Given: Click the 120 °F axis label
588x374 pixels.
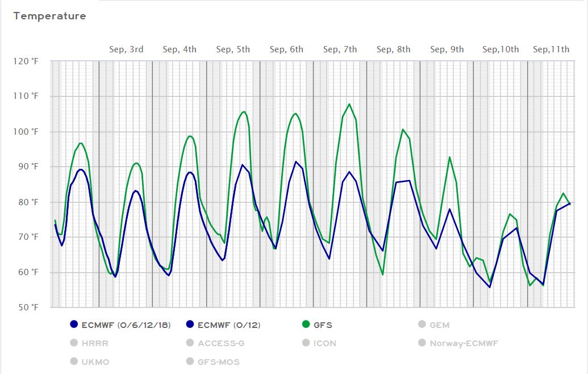Looking at the screenshot, I should click(x=27, y=61).
